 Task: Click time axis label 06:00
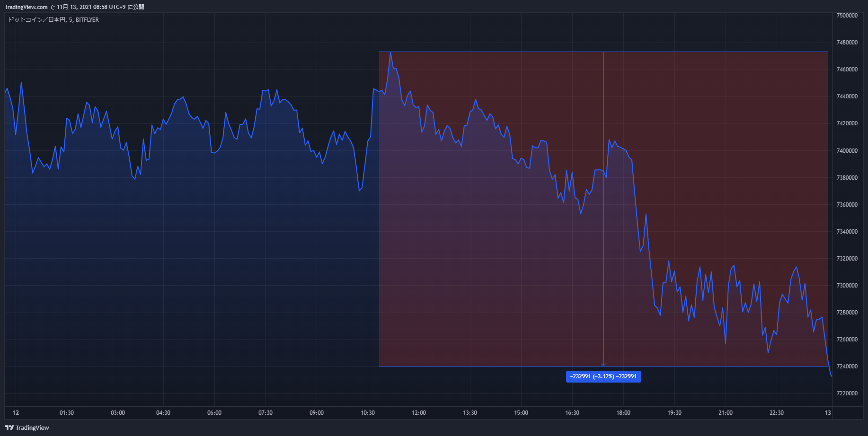point(214,413)
